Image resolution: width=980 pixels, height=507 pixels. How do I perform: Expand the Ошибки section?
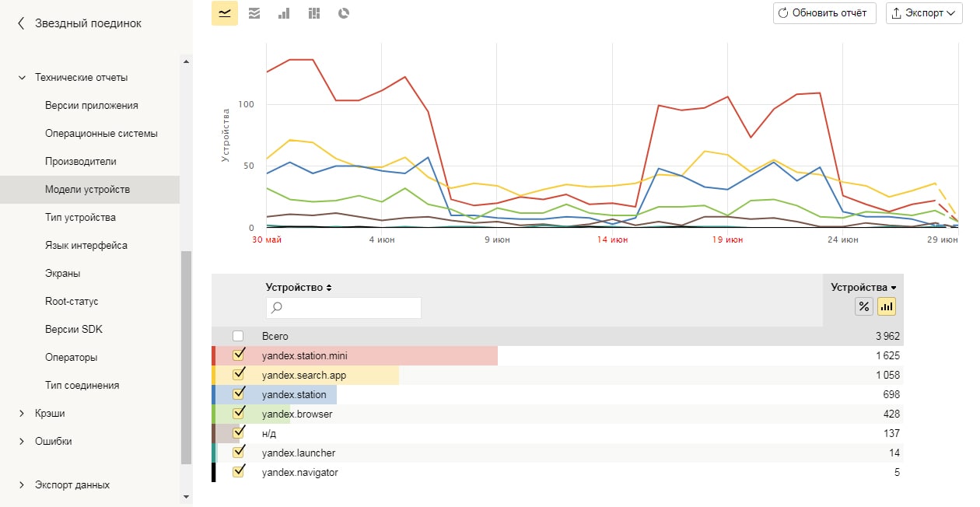[x=22, y=442]
